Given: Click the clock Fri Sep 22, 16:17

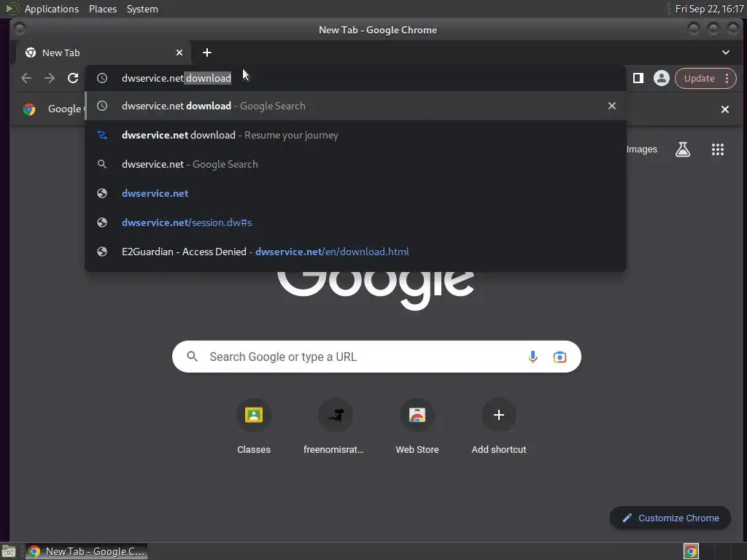Looking at the screenshot, I should [709, 9].
